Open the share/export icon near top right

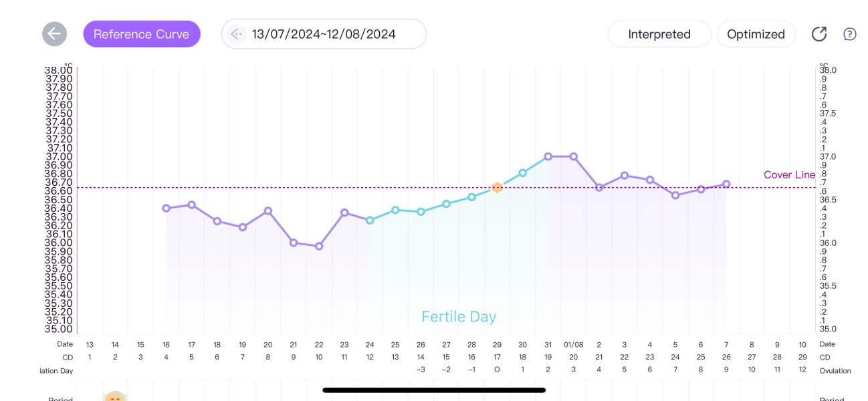pyautogui.click(x=819, y=33)
